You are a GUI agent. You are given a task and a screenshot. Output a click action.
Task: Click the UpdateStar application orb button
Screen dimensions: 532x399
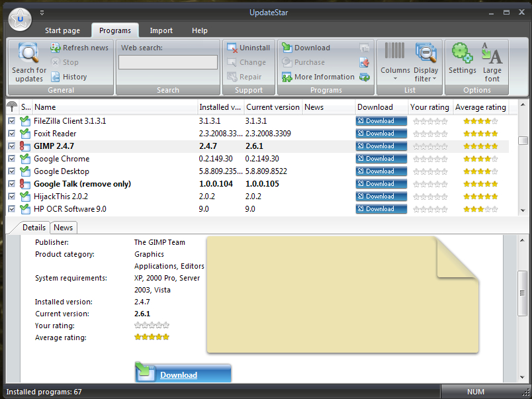point(20,19)
